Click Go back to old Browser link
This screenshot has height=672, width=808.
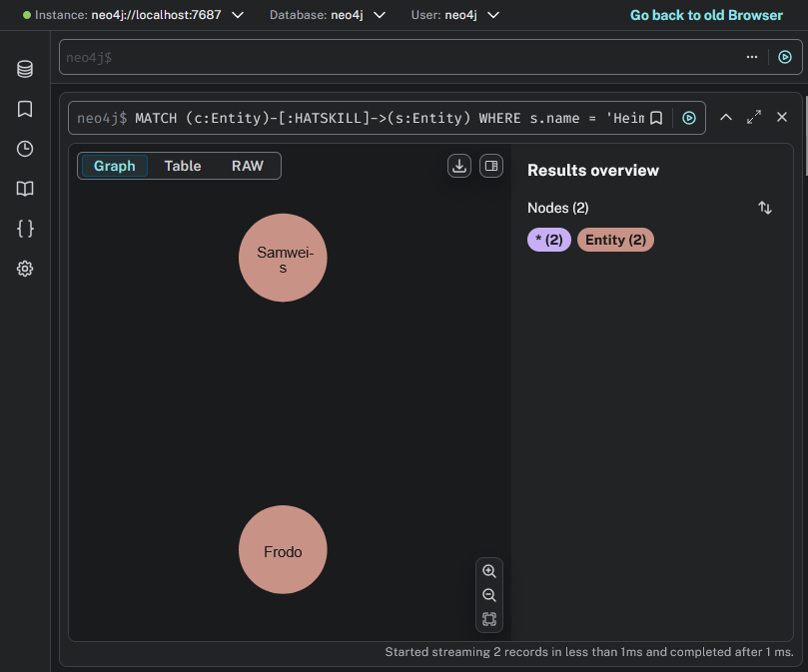tap(706, 15)
